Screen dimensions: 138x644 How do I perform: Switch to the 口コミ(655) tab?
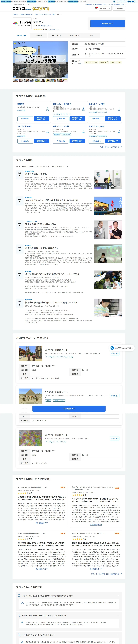pos(56,36)
